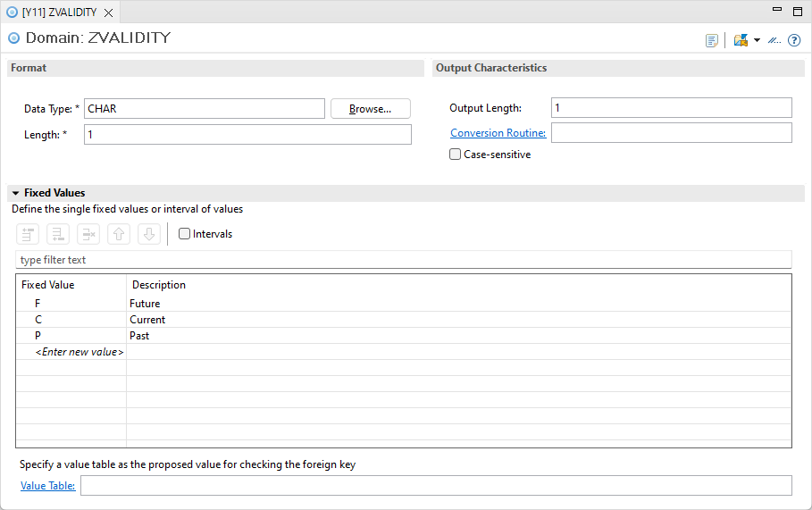Select the [Y11] ZVALIDITY editor tab
Viewport: 812px width, 510px height.
tap(59, 13)
